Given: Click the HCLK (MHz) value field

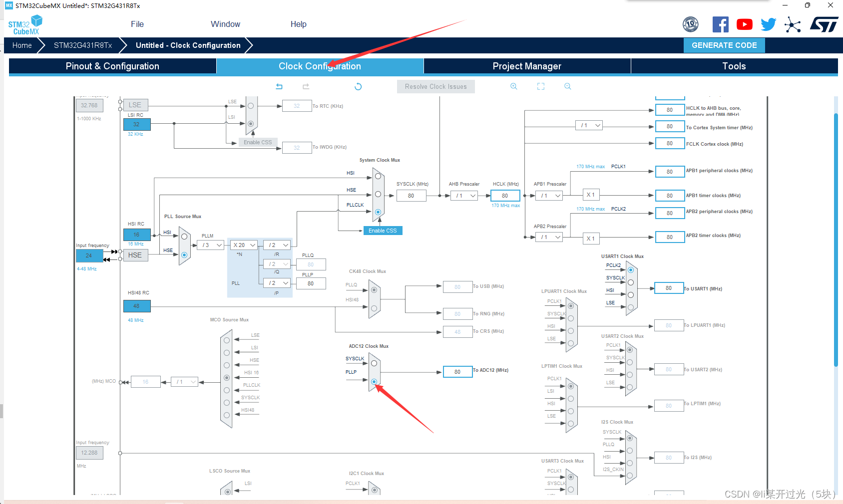Looking at the screenshot, I should coord(505,196).
